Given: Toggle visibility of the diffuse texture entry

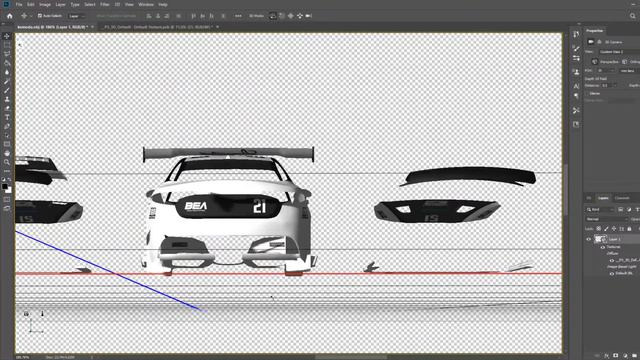Looking at the screenshot, I should tap(612, 260).
